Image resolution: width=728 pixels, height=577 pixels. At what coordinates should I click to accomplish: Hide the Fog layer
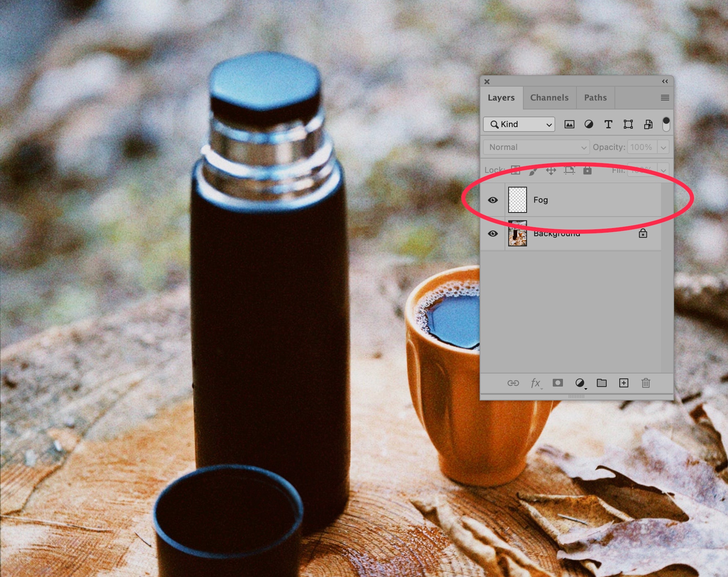pos(493,200)
